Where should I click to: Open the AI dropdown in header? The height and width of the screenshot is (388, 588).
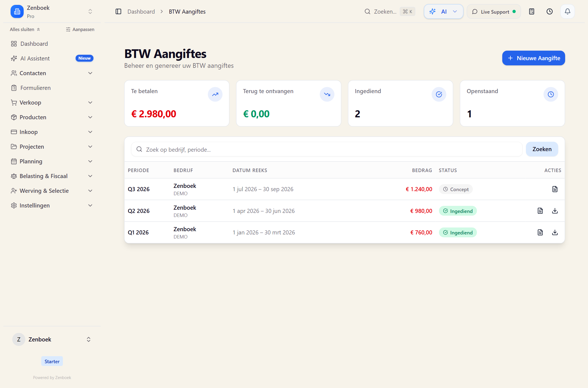pyautogui.click(x=443, y=11)
